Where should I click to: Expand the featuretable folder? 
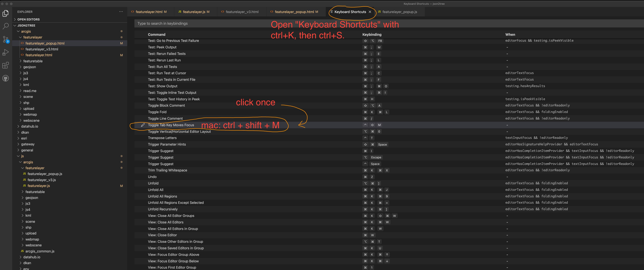coord(33,61)
